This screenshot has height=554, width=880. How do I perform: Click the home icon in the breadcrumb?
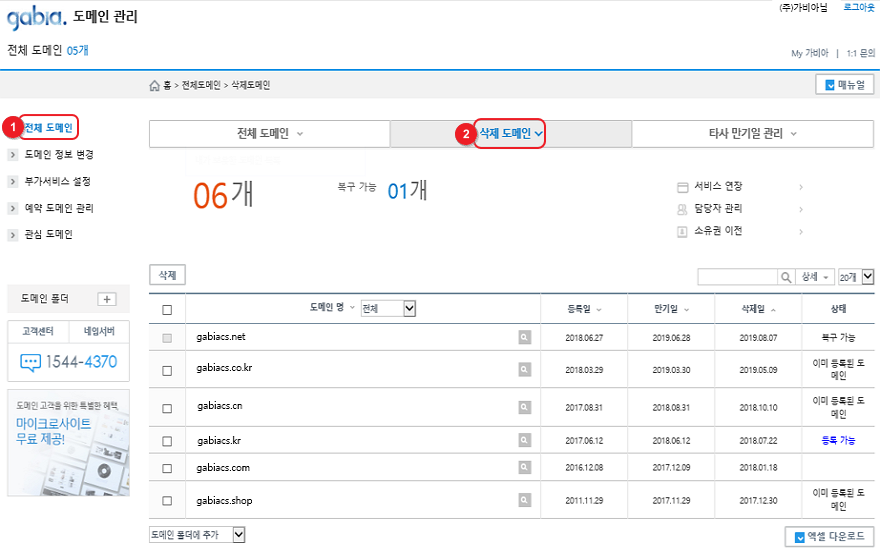pyautogui.click(x=154, y=85)
